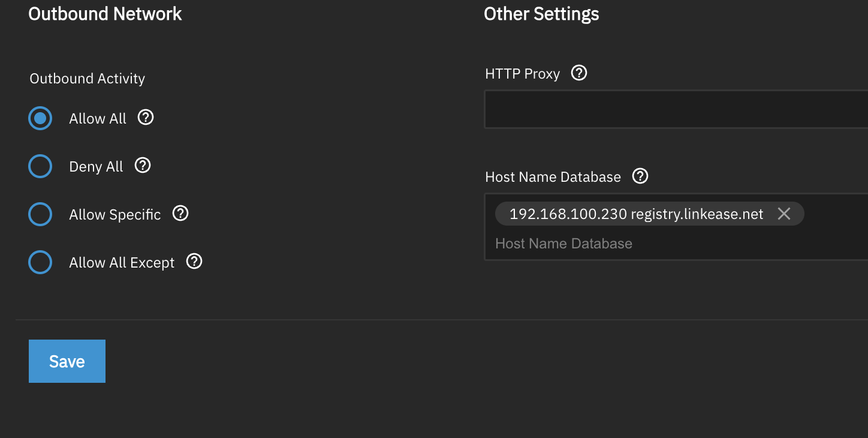
Task: Open the HTTP Proxy help icon
Action: coord(579,73)
